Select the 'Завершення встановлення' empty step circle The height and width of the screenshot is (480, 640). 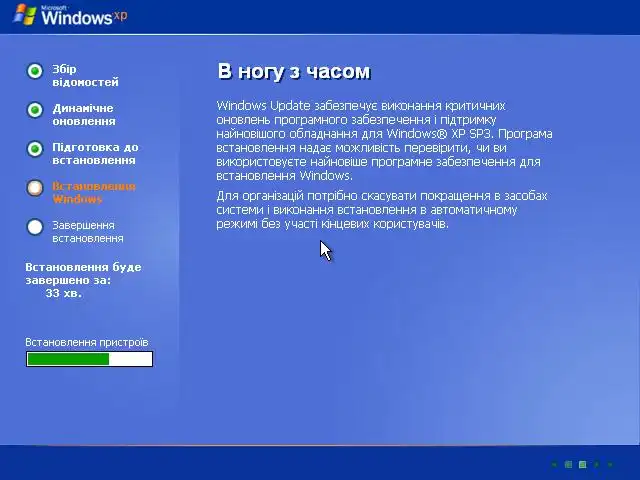(35, 227)
